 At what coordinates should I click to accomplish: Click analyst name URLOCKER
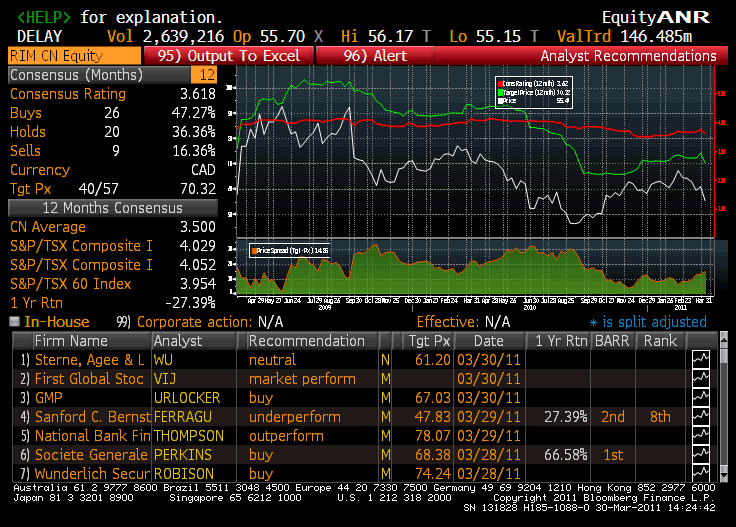click(x=187, y=398)
